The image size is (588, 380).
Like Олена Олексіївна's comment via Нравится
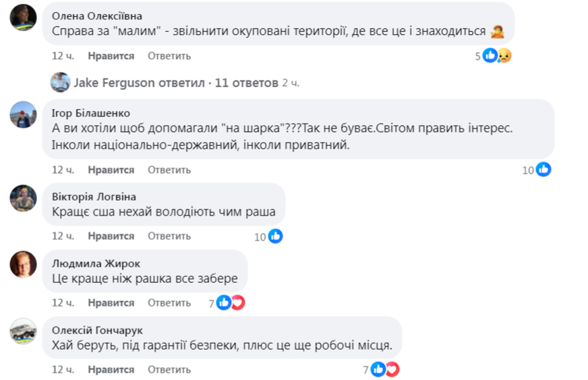click(111, 57)
